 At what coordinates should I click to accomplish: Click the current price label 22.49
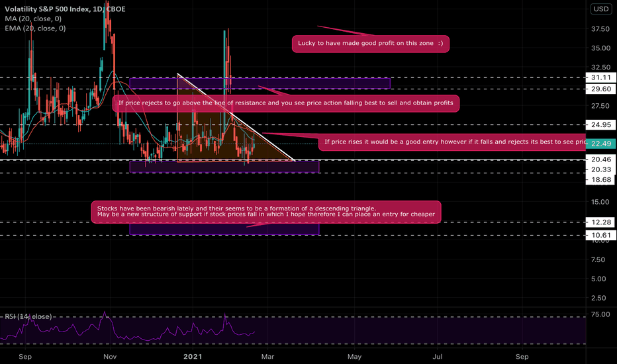point(601,144)
